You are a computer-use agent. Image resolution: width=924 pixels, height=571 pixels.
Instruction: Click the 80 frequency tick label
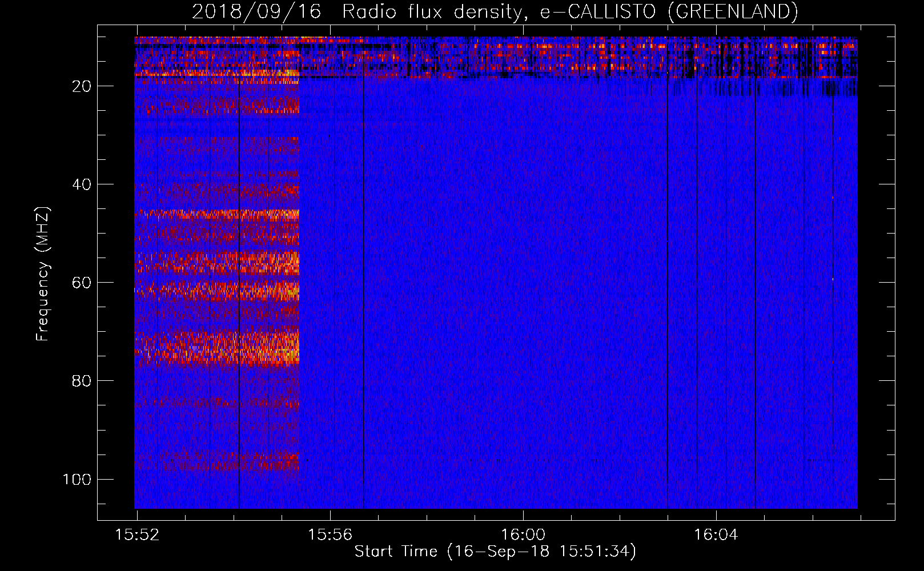82,381
